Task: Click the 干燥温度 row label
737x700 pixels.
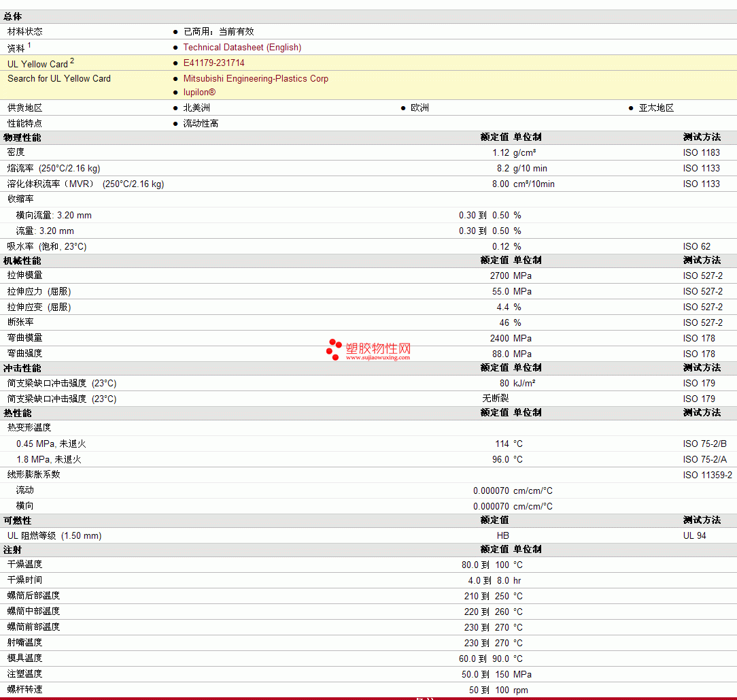Action: pyautogui.click(x=25, y=564)
